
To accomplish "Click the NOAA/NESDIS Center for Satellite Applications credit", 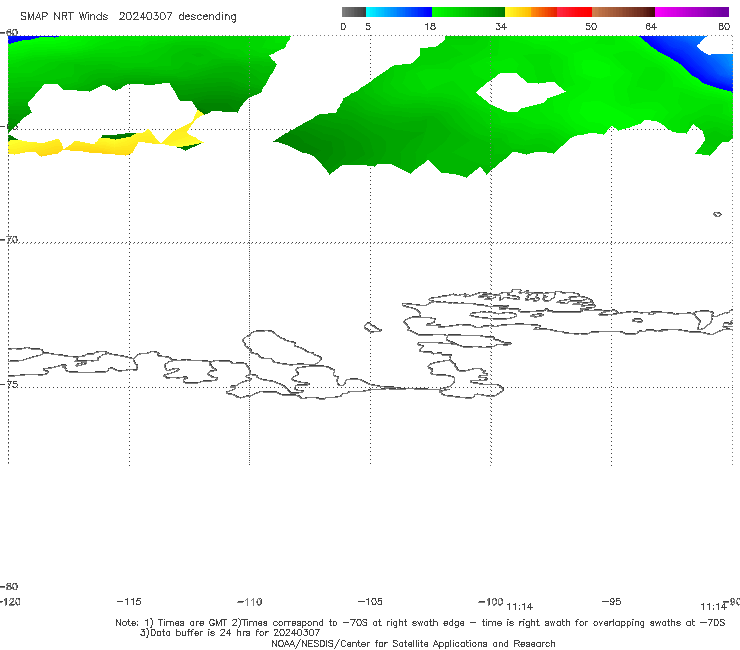I will coord(413,643).
